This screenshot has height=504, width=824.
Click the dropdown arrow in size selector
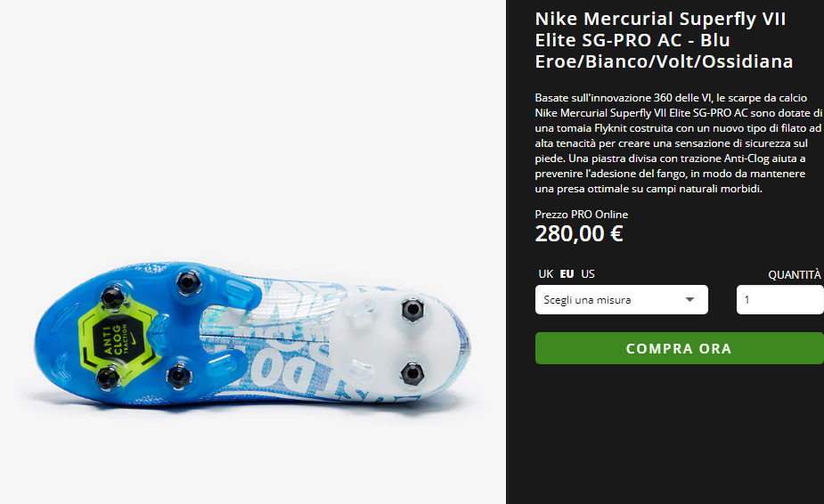689,299
